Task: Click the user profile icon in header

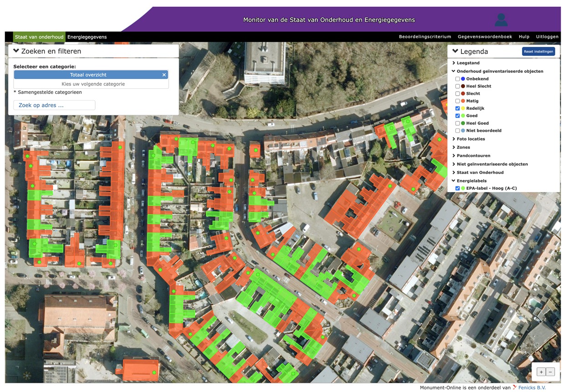Action: click(x=501, y=20)
